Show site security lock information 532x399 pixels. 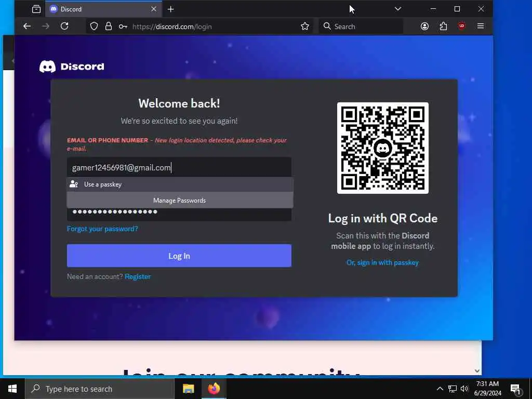(x=108, y=26)
